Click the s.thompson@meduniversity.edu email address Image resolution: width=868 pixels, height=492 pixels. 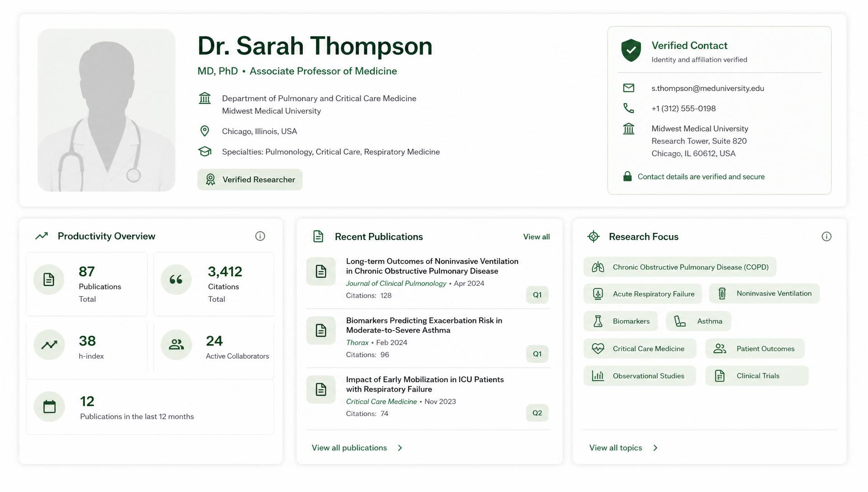point(708,88)
